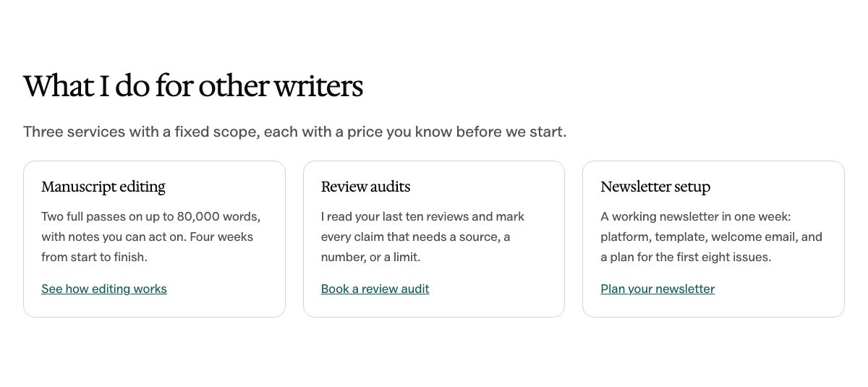Select the 'Review audits' card title
The height and width of the screenshot is (387, 868).
[x=365, y=187]
